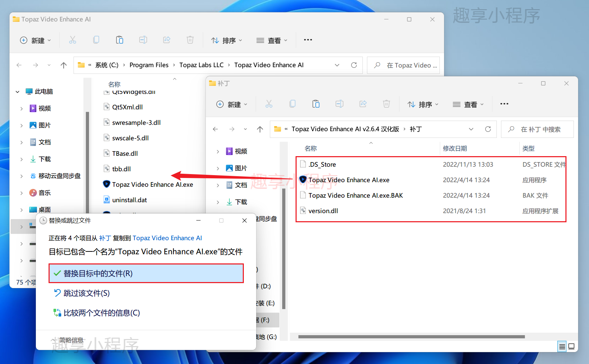Image resolution: width=589 pixels, height=364 pixels.
Task: Open the more options ellipsis in Topaz window
Action: tap(308, 40)
